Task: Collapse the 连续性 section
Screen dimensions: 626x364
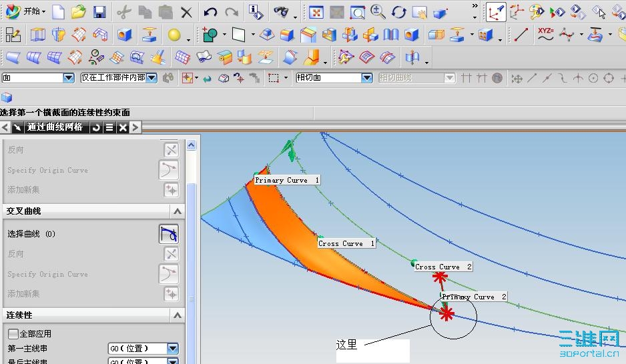Action: [178, 315]
